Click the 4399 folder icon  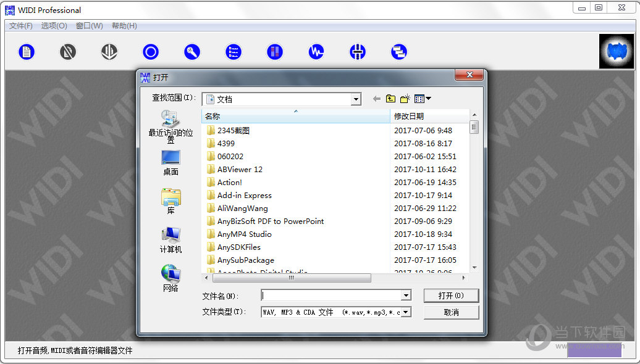pos(211,144)
